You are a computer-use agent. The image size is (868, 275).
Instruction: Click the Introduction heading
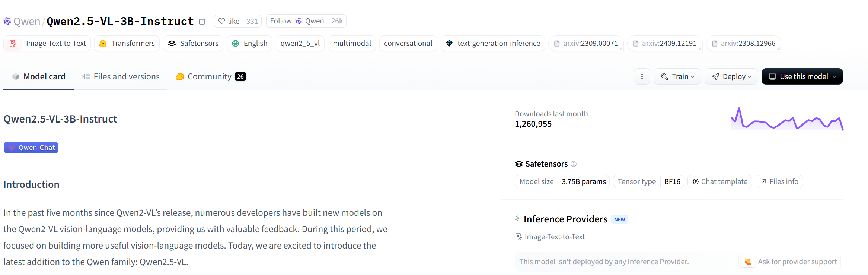tap(31, 184)
